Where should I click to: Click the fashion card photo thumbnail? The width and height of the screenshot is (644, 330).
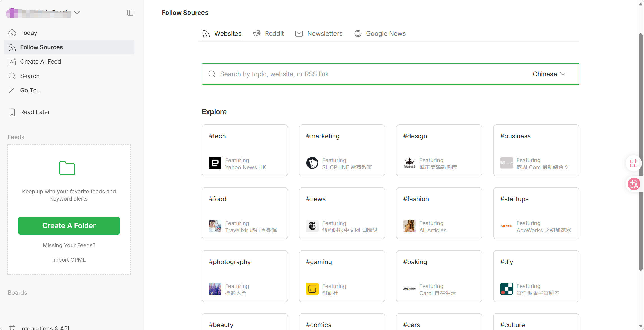click(x=409, y=226)
